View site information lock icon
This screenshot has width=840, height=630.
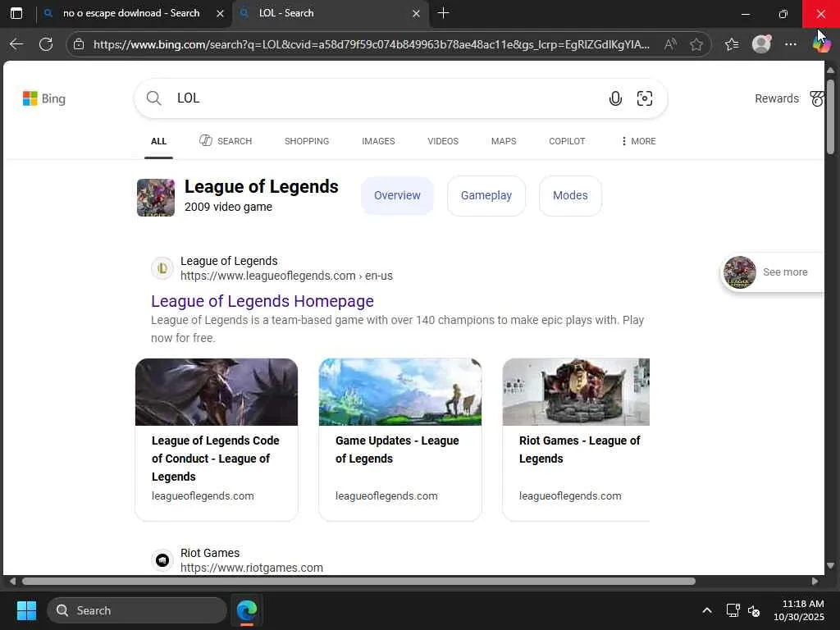point(79,44)
